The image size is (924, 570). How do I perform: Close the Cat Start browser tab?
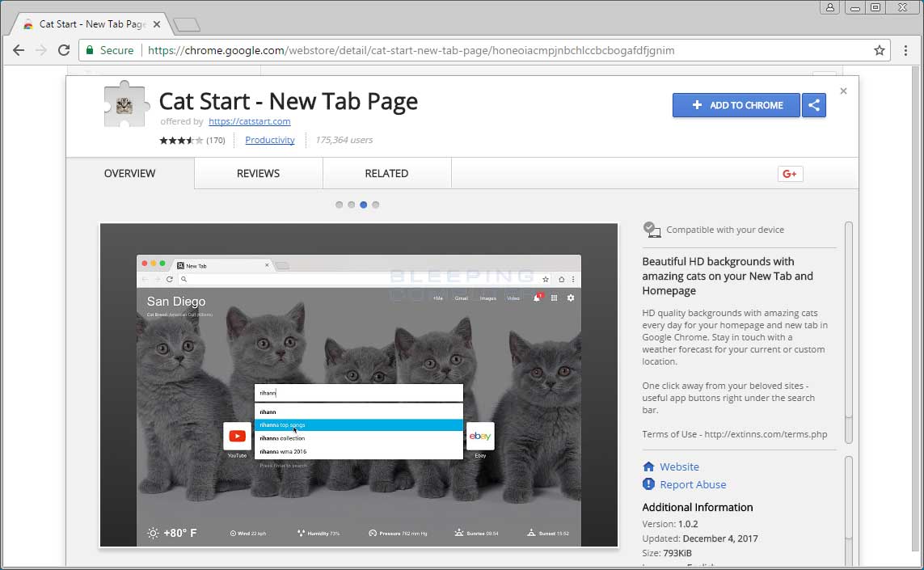pyautogui.click(x=157, y=24)
